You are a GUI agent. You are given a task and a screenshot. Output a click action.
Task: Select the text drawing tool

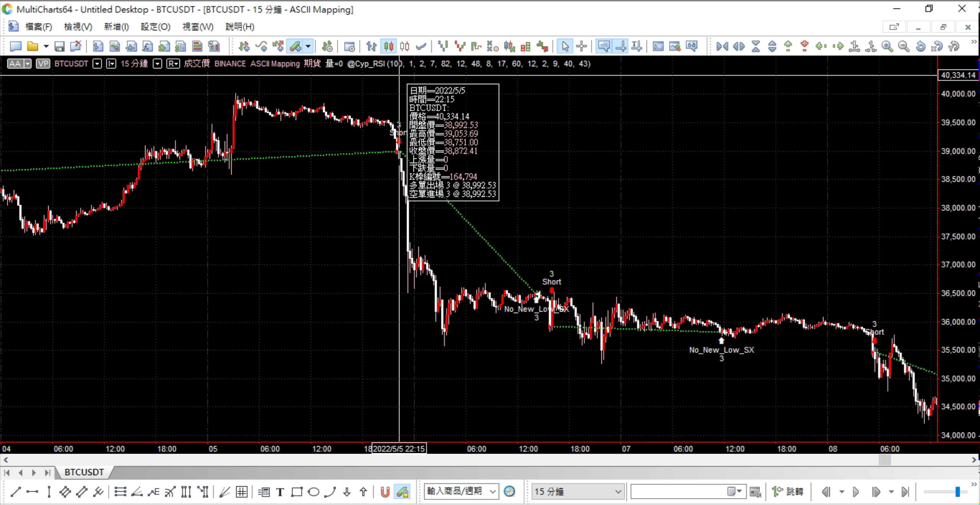(x=280, y=492)
